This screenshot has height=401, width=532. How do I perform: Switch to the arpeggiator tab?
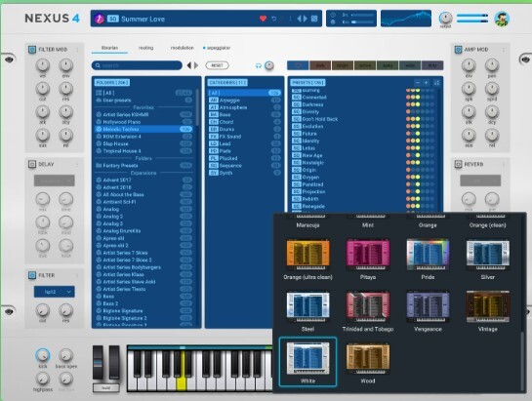point(219,48)
